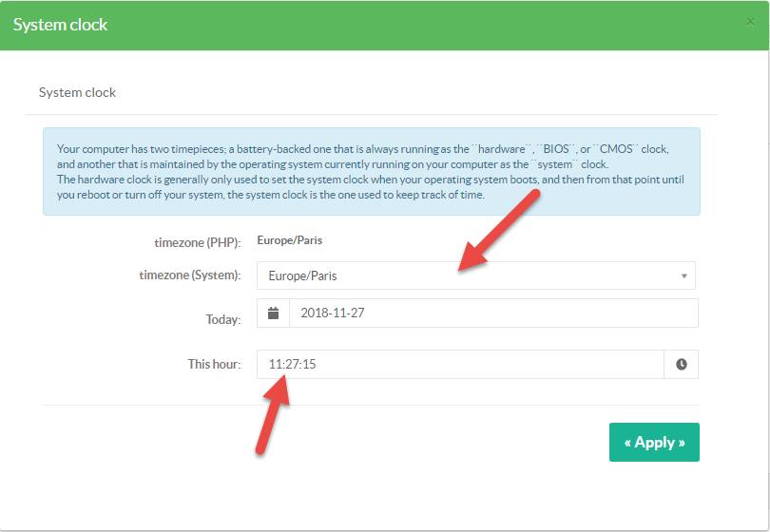770x532 pixels.
Task: Click the System clock section heading
Action: click(x=77, y=92)
